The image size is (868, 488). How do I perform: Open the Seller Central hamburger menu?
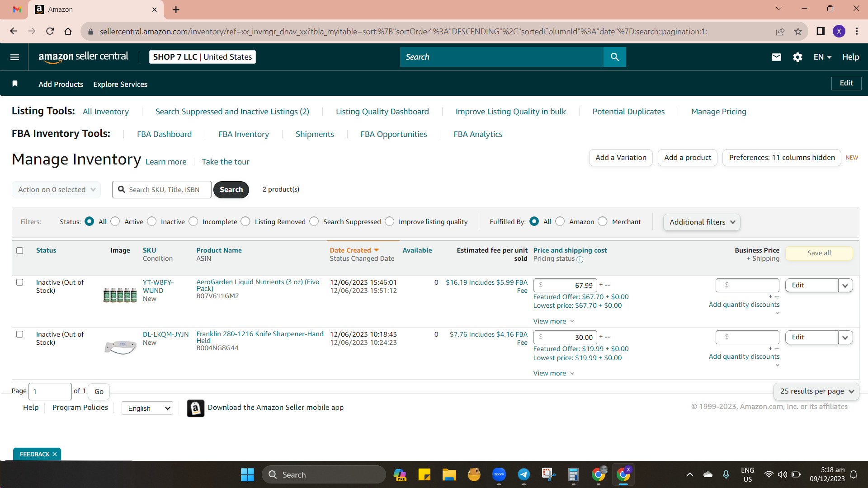click(x=14, y=57)
